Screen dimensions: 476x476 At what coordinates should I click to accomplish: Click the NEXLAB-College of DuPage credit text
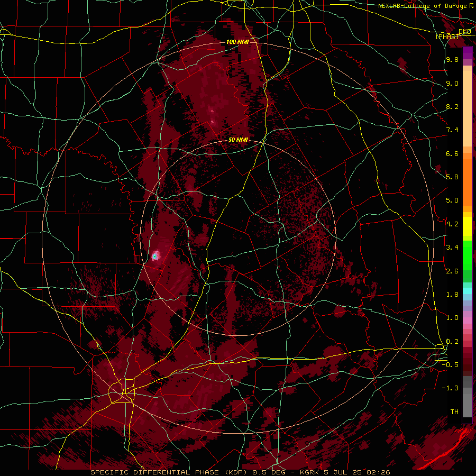[423, 6]
